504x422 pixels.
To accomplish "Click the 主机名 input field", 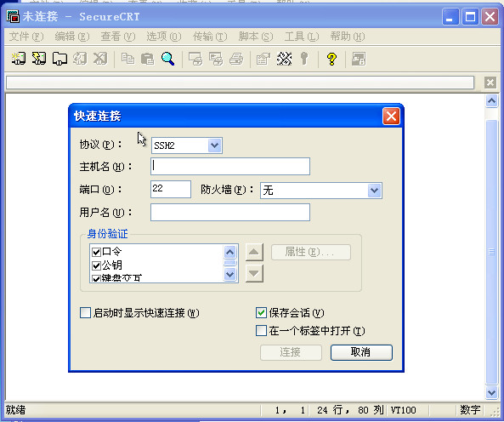I will click(x=230, y=166).
